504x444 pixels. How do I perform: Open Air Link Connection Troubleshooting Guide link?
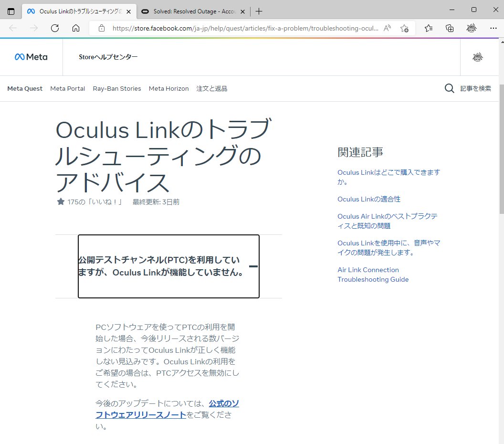[373, 275]
